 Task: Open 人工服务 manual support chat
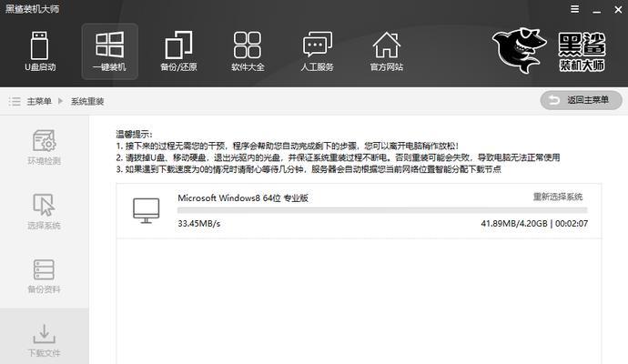coord(318,51)
